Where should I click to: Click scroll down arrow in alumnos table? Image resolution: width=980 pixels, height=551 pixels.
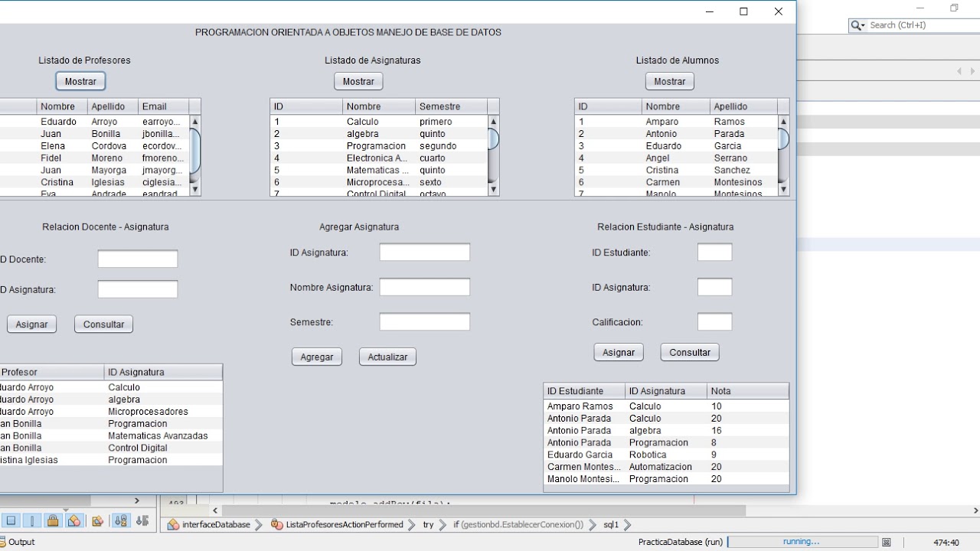(x=783, y=189)
